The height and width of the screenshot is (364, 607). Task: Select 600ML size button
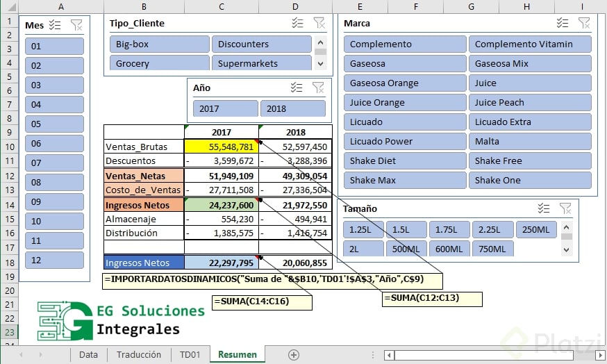pyautogui.click(x=449, y=249)
